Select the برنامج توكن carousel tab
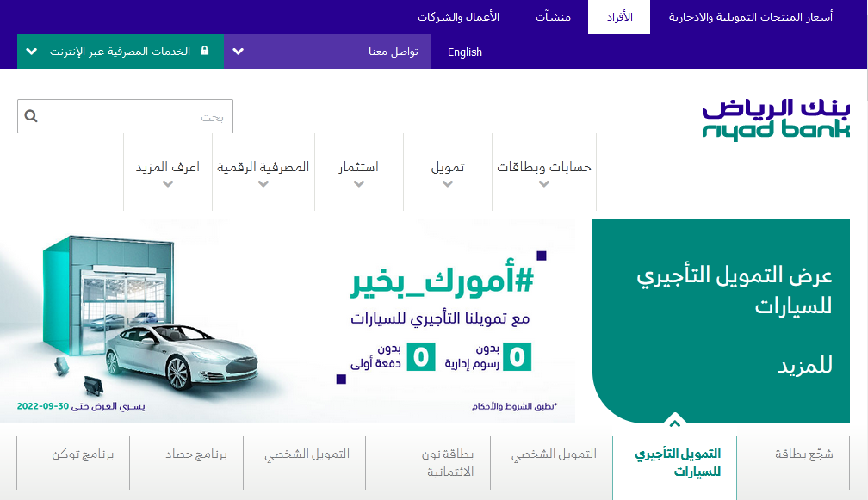 83,454
